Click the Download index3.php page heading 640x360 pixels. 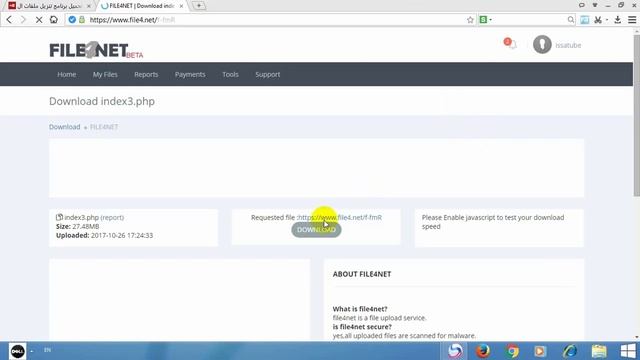pos(102,101)
